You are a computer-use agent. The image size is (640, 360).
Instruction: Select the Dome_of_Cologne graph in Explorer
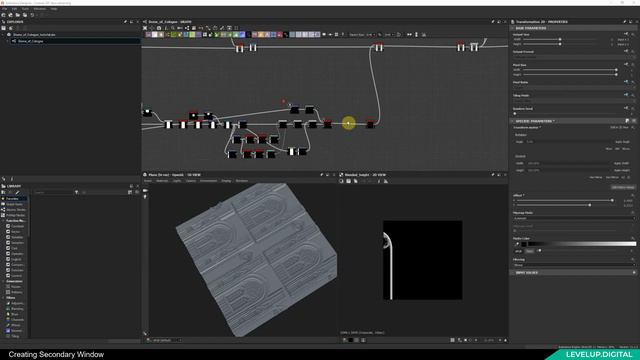click(x=31, y=41)
